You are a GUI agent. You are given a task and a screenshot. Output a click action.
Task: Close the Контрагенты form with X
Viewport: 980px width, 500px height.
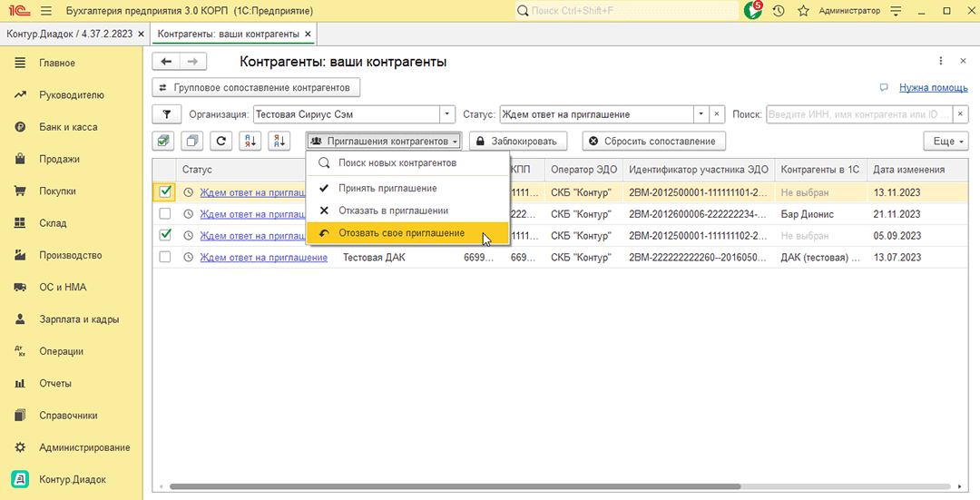coord(963,61)
